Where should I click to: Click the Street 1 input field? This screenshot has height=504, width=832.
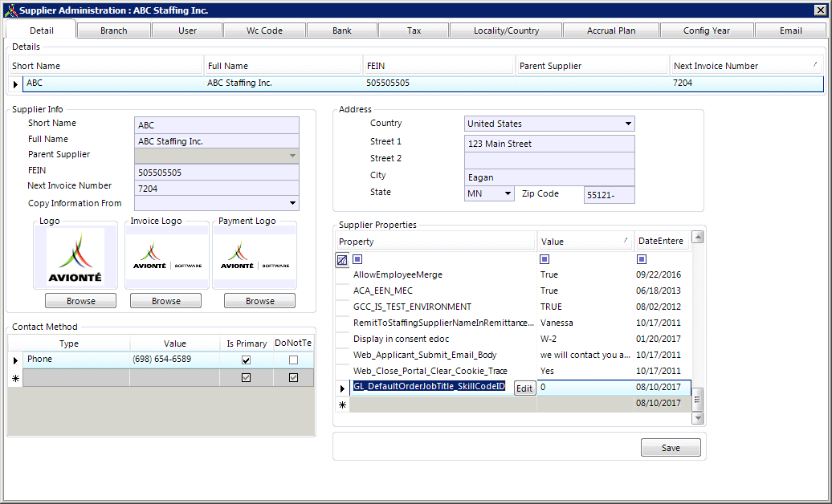pyautogui.click(x=549, y=144)
